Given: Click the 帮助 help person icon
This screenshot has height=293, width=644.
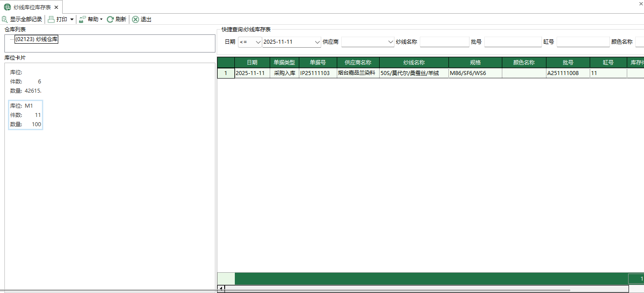Looking at the screenshot, I should point(82,19).
